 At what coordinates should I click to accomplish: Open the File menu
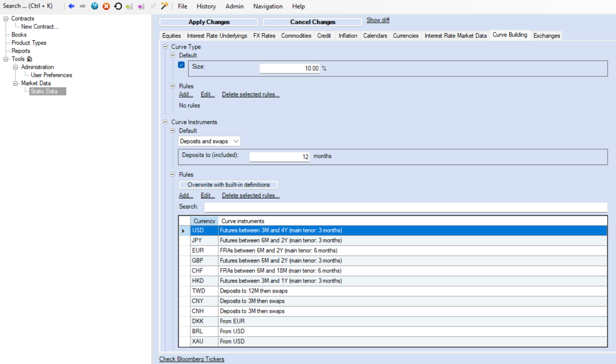pyautogui.click(x=182, y=6)
